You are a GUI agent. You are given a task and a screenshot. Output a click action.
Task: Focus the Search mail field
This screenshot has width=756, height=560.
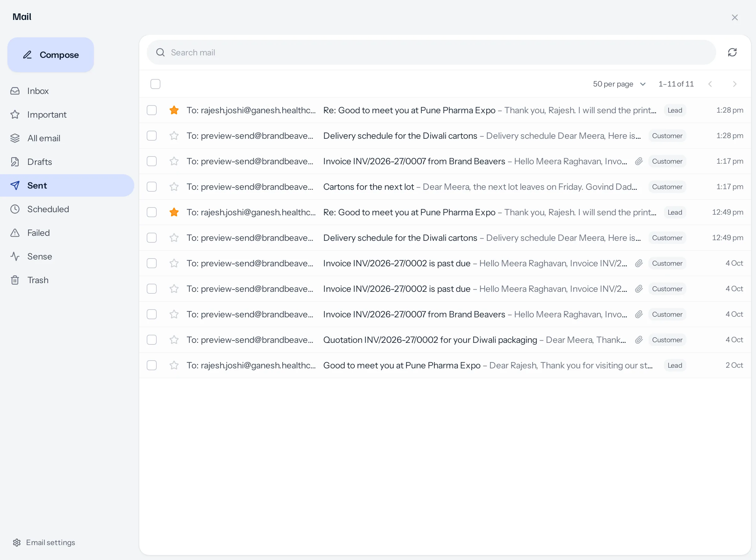431,52
